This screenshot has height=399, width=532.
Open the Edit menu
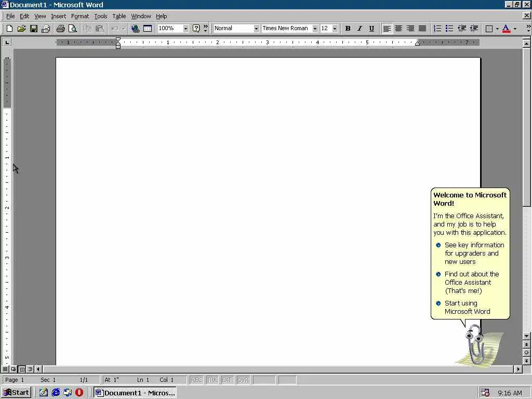(x=24, y=16)
